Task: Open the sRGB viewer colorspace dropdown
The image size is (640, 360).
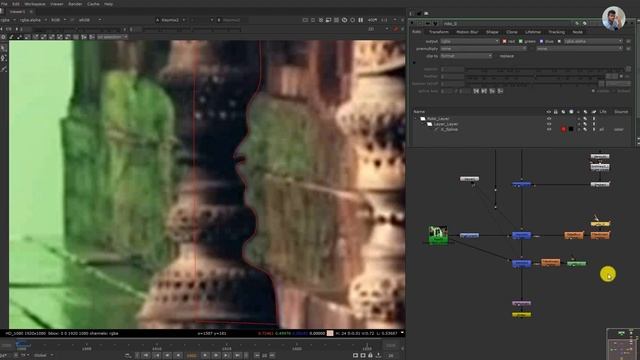Action: [x=90, y=20]
